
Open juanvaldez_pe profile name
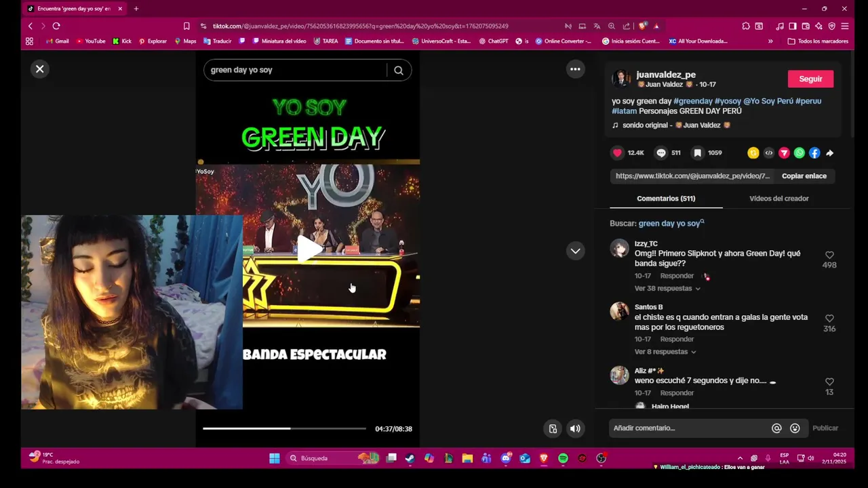[666, 75]
